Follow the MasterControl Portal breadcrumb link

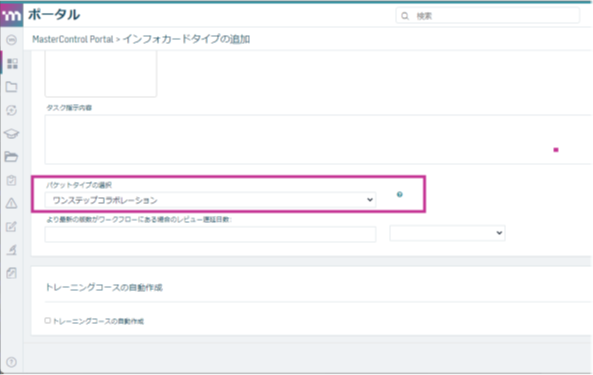[73, 39]
